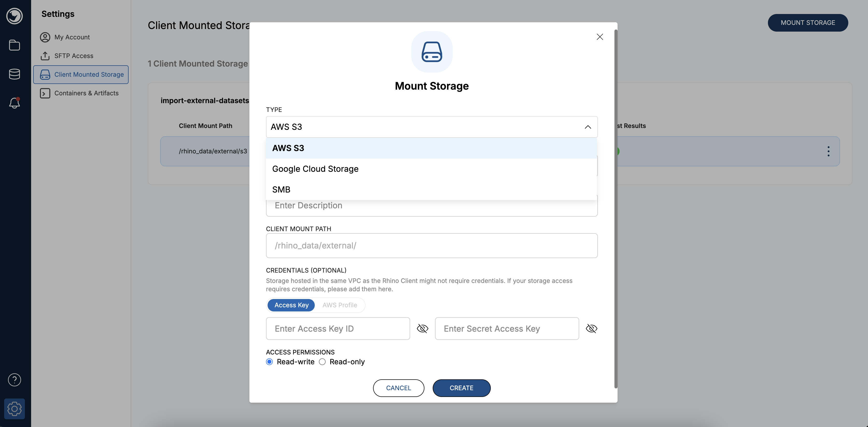Open the help question mark icon
The height and width of the screenshot is (427, 868).
[x=15, y=380]
